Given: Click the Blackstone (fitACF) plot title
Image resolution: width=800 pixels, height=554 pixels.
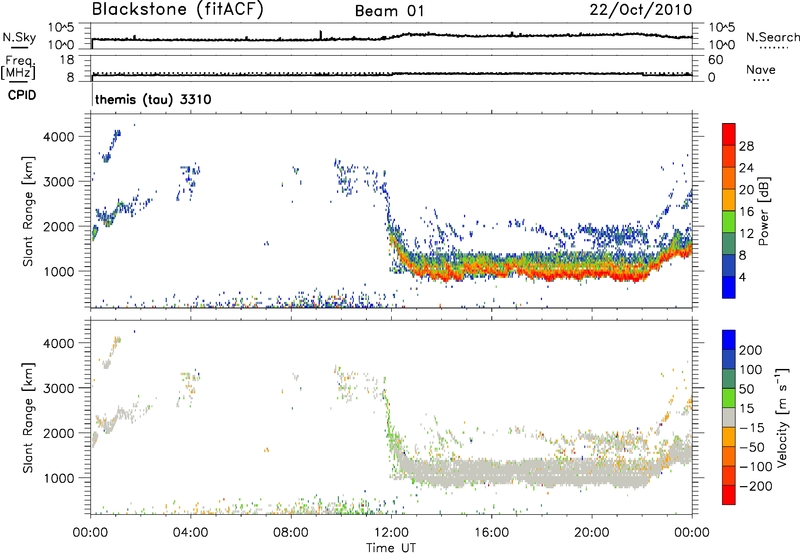Looking at the screenshot, I should [x=178, y=9].
